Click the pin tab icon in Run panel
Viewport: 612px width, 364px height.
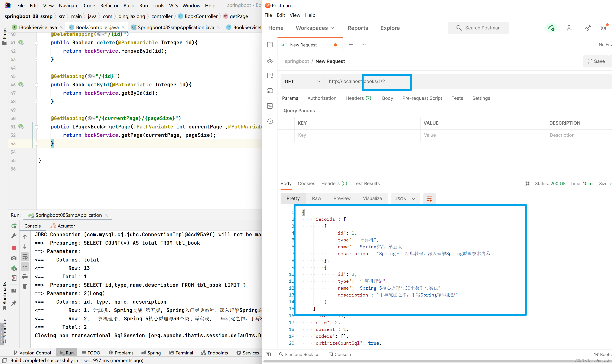click(x=14, y=303)
